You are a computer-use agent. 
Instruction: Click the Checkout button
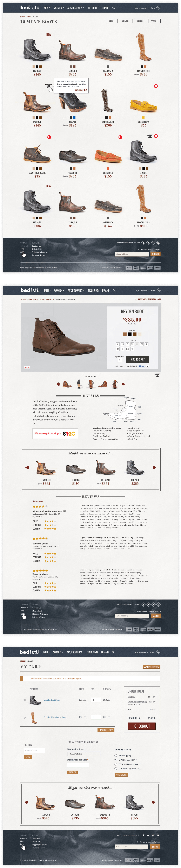pyautogui.click(x=142, y=726)
